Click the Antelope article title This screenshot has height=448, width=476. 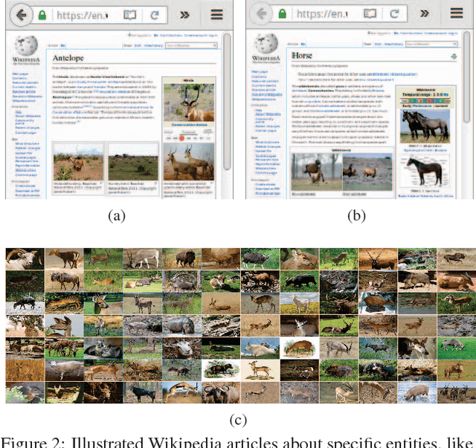click(68, 58)
